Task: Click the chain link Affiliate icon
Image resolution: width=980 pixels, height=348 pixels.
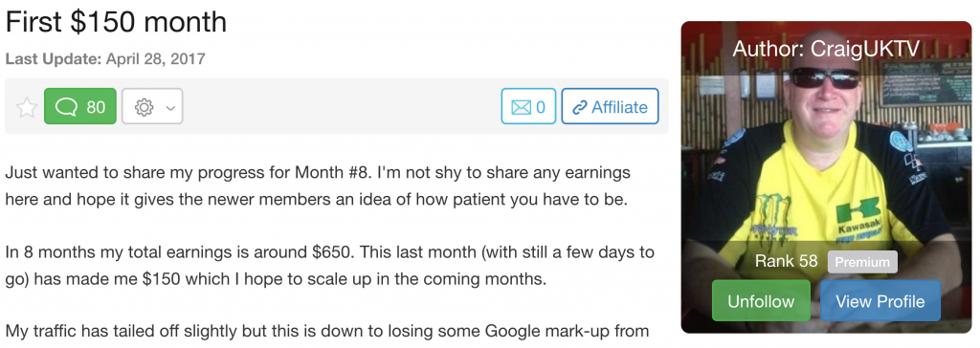Action: click(580, 107)
